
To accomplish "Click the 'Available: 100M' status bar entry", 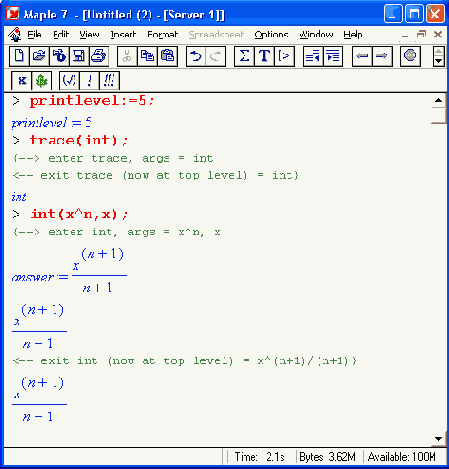I will (x=402, y=457).
